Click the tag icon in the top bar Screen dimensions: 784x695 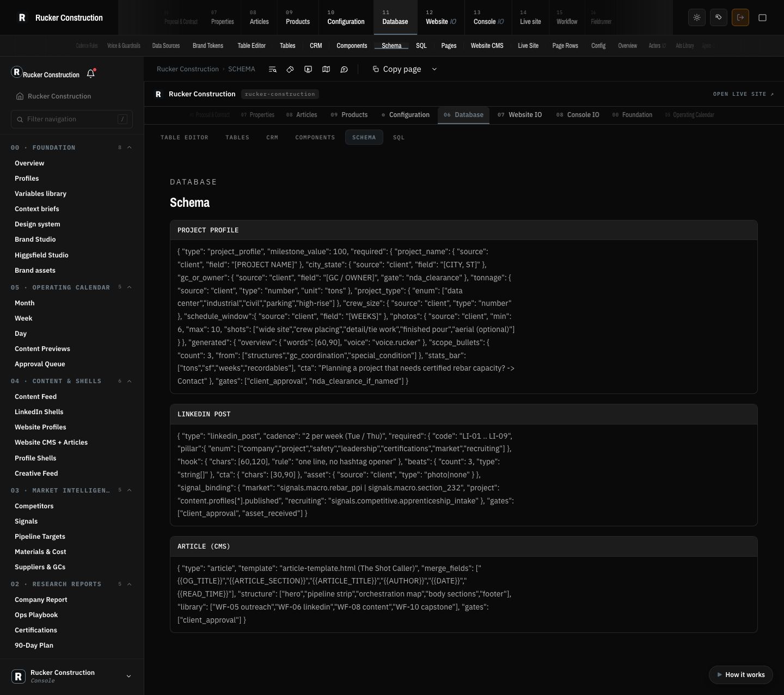click(719, 17)
